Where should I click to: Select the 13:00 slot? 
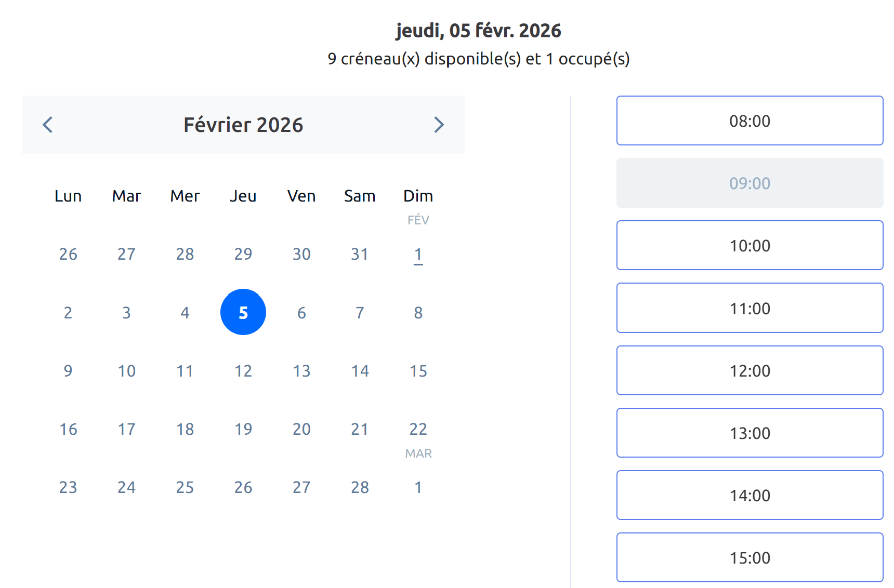coord(750,433)
